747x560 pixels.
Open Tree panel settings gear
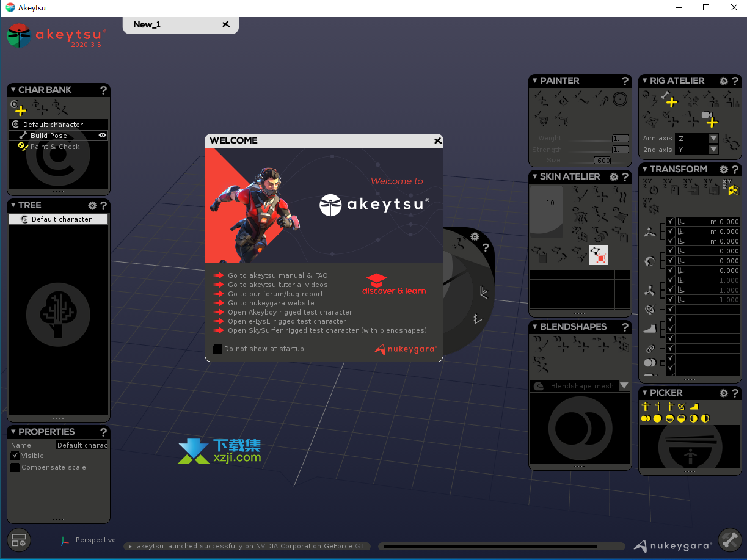[92, 205]
